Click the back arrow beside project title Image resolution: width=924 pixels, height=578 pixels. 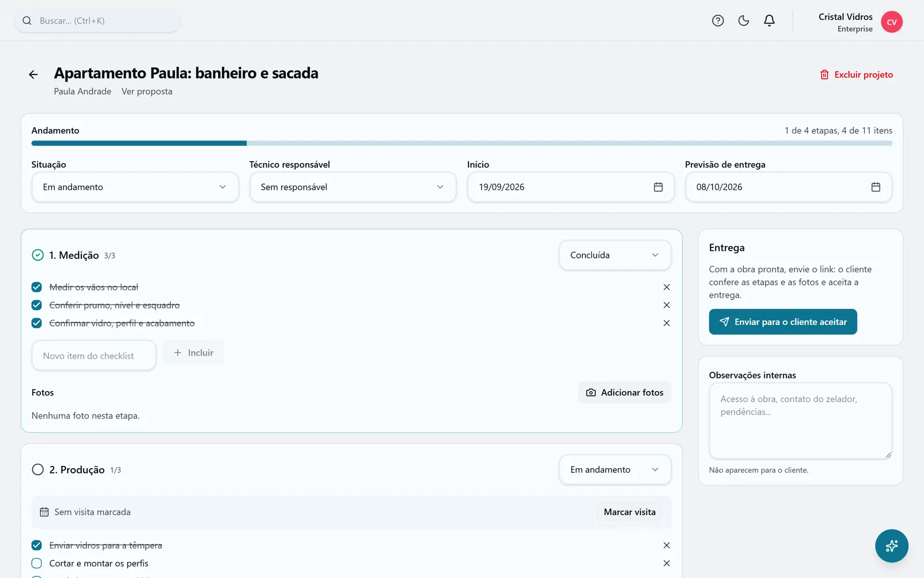pyautogui.click(x=33, y=75)
